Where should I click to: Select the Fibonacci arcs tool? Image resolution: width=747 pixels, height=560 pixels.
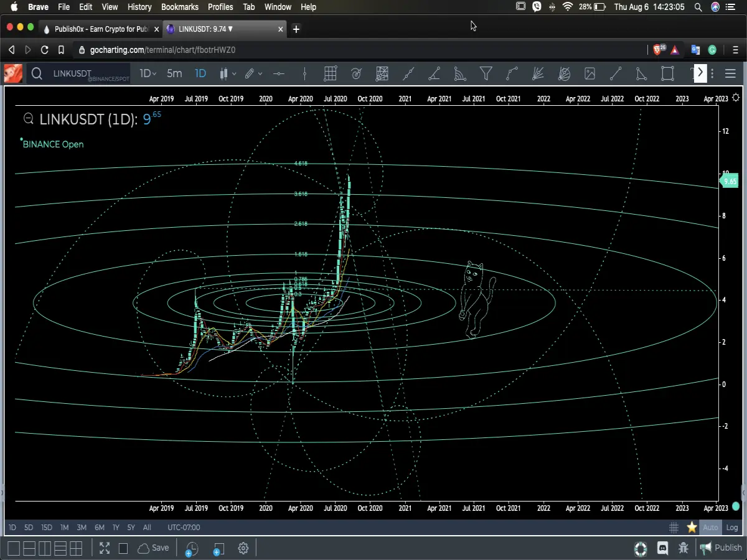click(460, 73)
